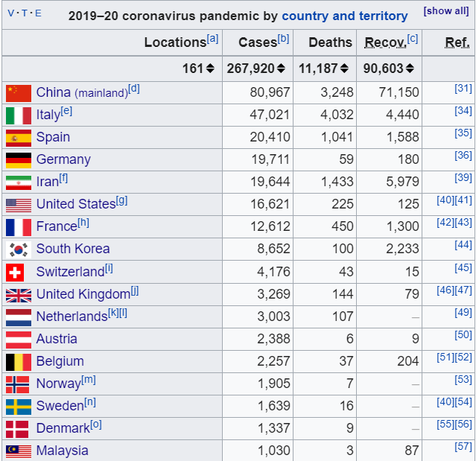The image size is (476, 461).
Task: Select China's cases value 80,967
Action: pyautogui.click(x=270, y=92)
